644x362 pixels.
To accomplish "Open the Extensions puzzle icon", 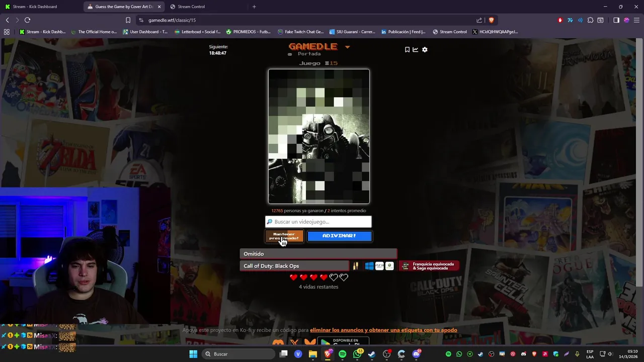I will (591, 20).
